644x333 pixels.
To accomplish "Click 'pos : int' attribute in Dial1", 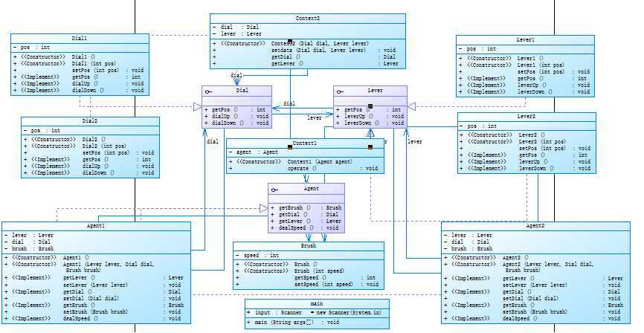I will pos(31,48).
